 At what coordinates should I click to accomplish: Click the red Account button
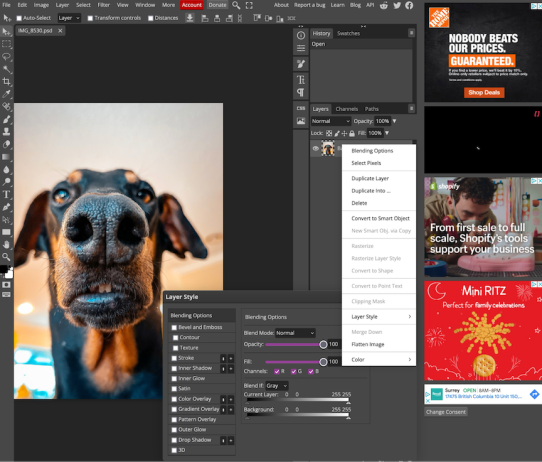click(191, 5)
